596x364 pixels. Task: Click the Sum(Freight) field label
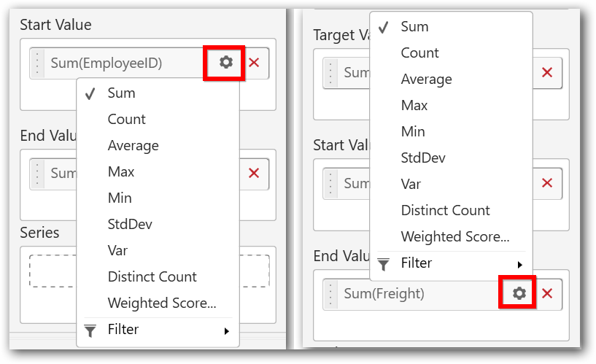point(384,293)
